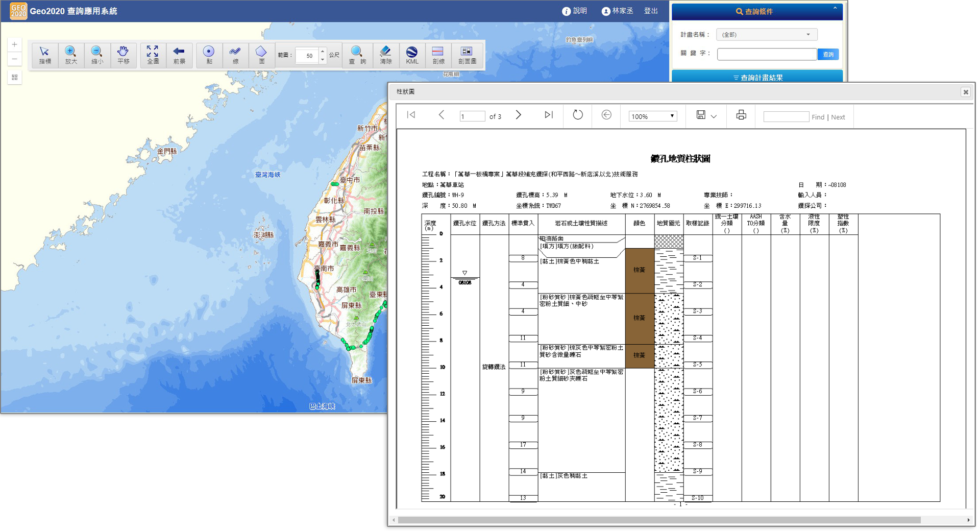Collapse the 查詢條件 panel header
This screenshot has height=531, width=980.
[757, 11]
